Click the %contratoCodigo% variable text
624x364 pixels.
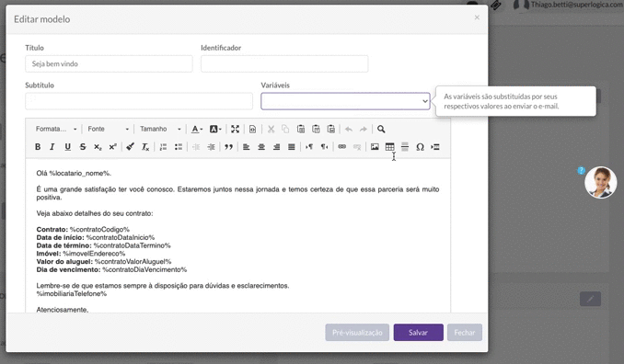point(99,229)
